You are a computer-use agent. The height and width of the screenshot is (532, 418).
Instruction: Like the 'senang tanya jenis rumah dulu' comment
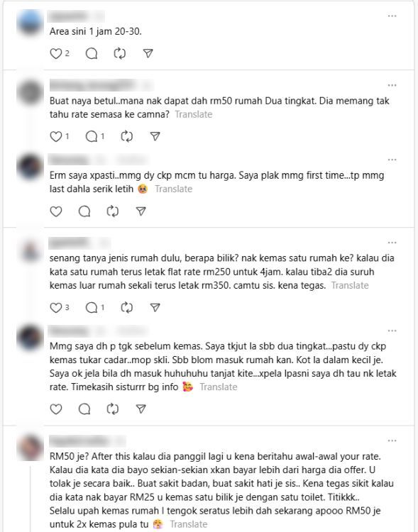56,307
